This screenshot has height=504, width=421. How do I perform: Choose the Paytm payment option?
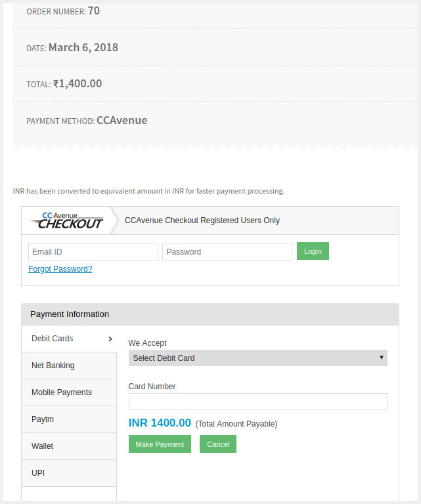point(69,419)
